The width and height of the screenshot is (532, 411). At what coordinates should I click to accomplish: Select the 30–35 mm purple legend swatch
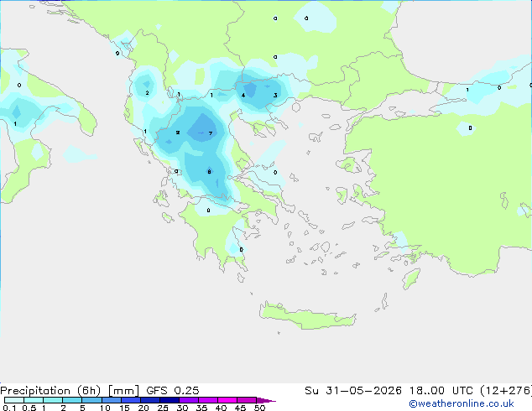click(189, 400)
